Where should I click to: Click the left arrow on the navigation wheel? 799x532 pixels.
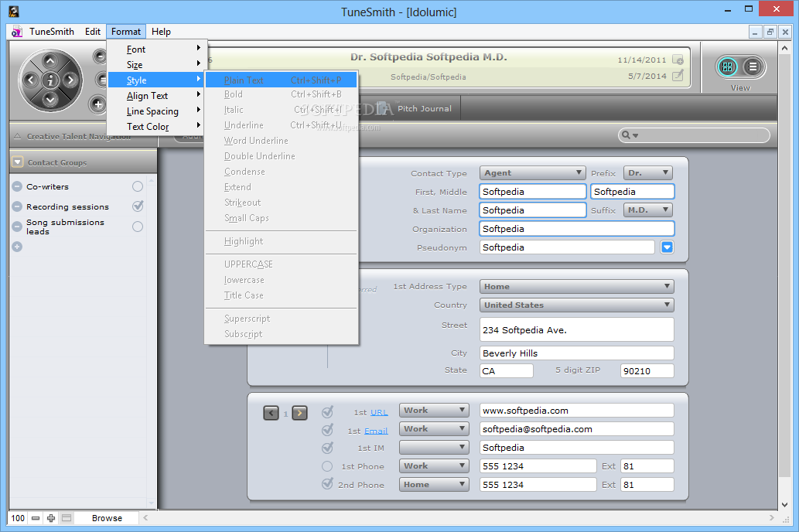point(31,80)
